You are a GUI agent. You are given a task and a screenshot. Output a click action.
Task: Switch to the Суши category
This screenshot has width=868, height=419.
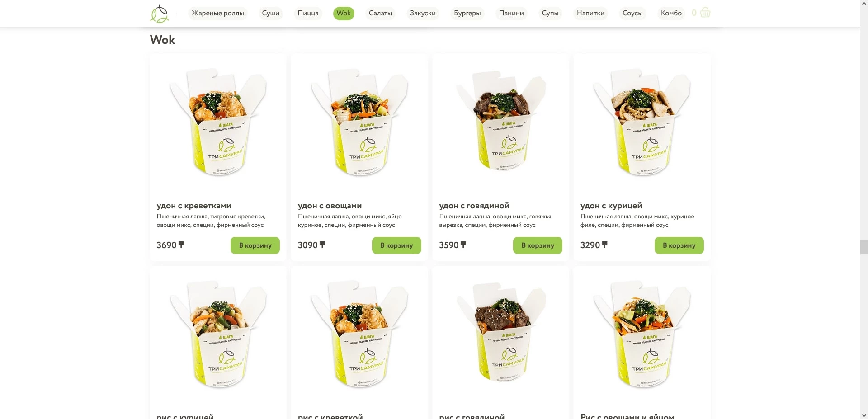click(x=270, y=13)
